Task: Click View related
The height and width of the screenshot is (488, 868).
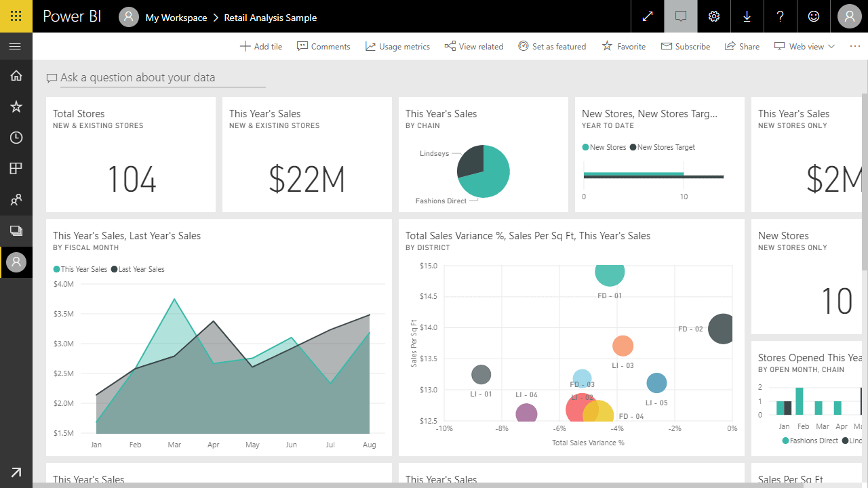Action: (474, 47)
